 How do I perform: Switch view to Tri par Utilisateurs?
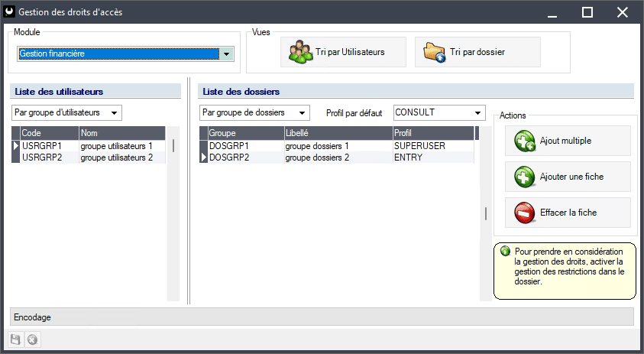point(337,53)
